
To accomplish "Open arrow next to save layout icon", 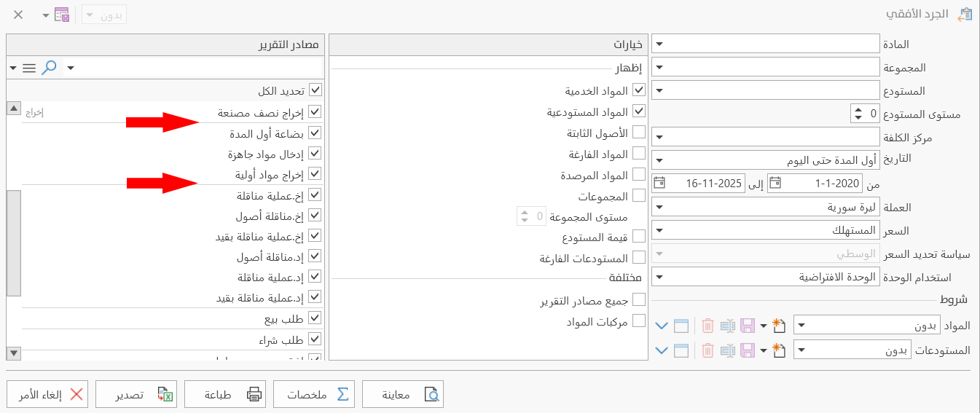I will (x=45, y=15).
